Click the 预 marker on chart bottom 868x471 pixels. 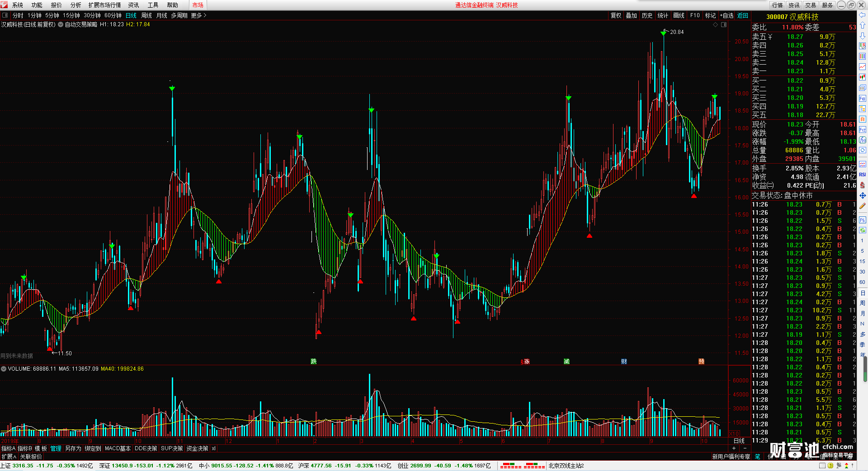tap(701, 361)
